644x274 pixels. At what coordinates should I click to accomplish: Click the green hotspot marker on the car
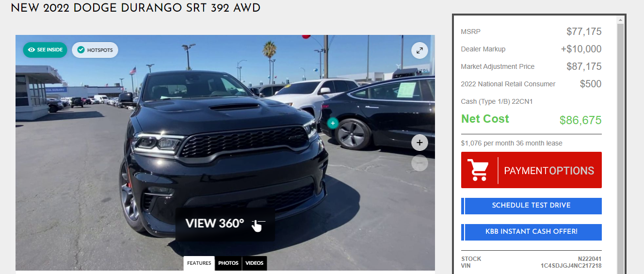332,123
